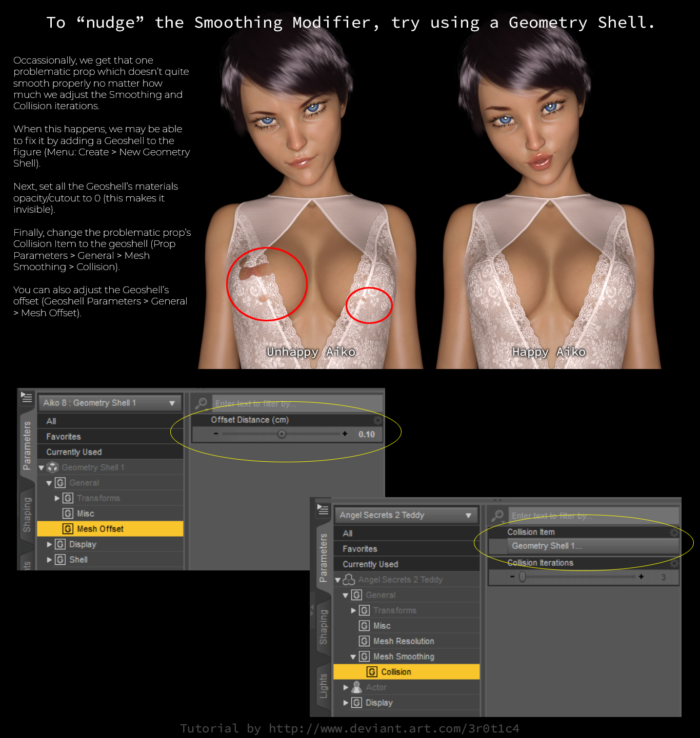Click Mesh Resolution property group icon
This screenshot has width=700, height=738.
pos(364,641)
